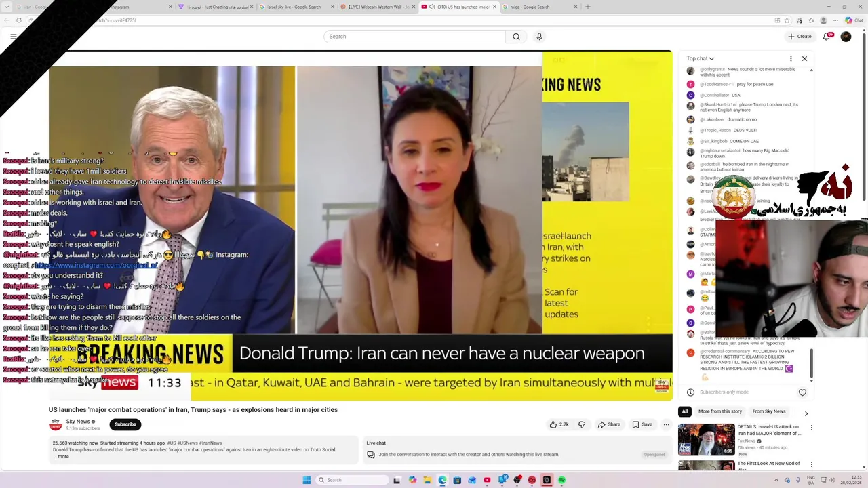Start voice search with the microphone
Viewport: 868px width, 488px height.
539,37
